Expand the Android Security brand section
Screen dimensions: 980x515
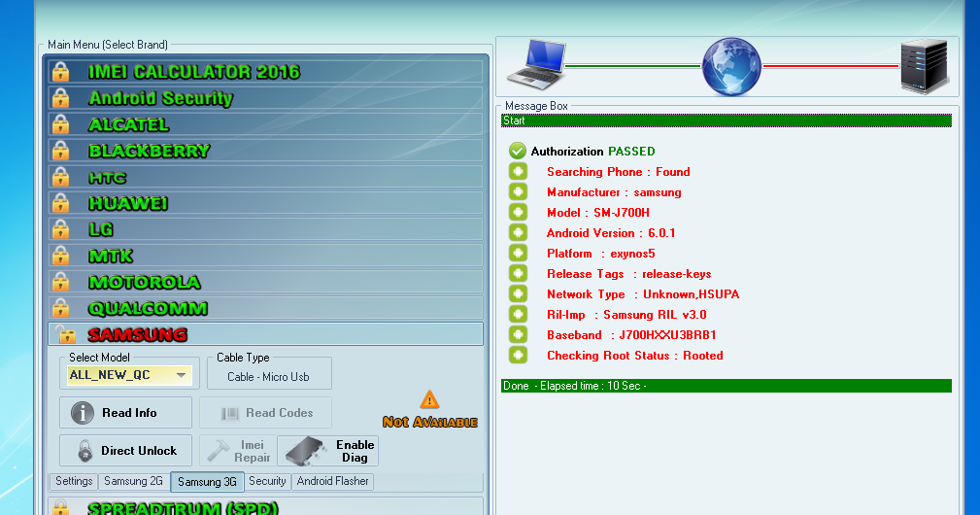point(265,98)
